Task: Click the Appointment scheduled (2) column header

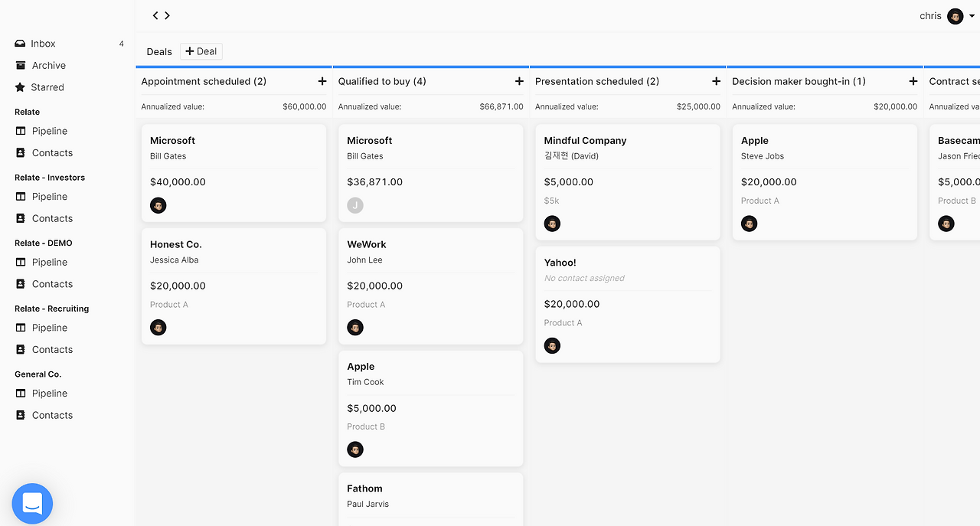Action: (x=204, y=81)
